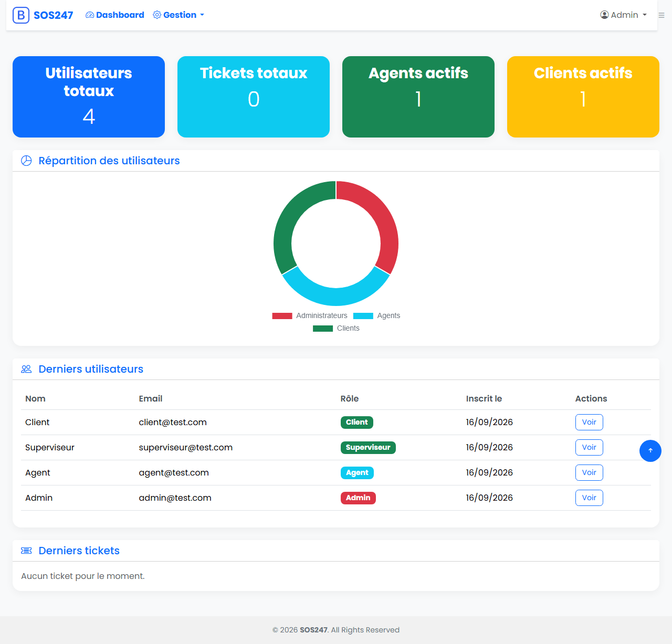Click the Email column header

[151, 399]
